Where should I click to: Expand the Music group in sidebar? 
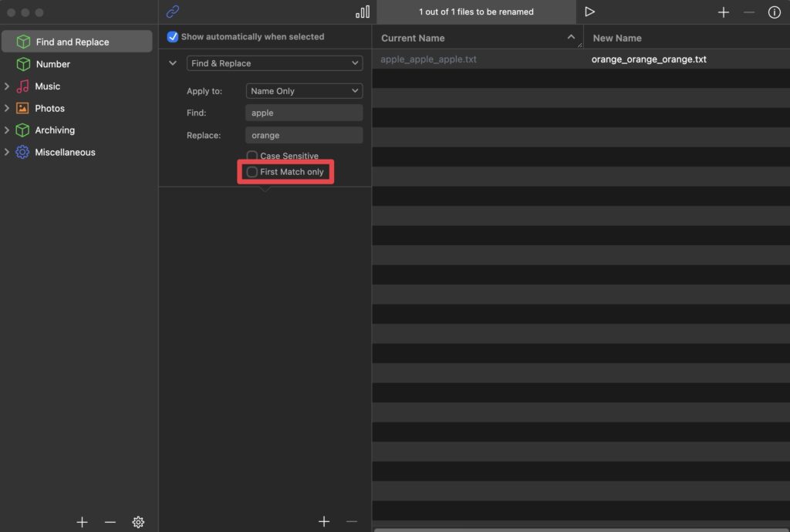7,86
